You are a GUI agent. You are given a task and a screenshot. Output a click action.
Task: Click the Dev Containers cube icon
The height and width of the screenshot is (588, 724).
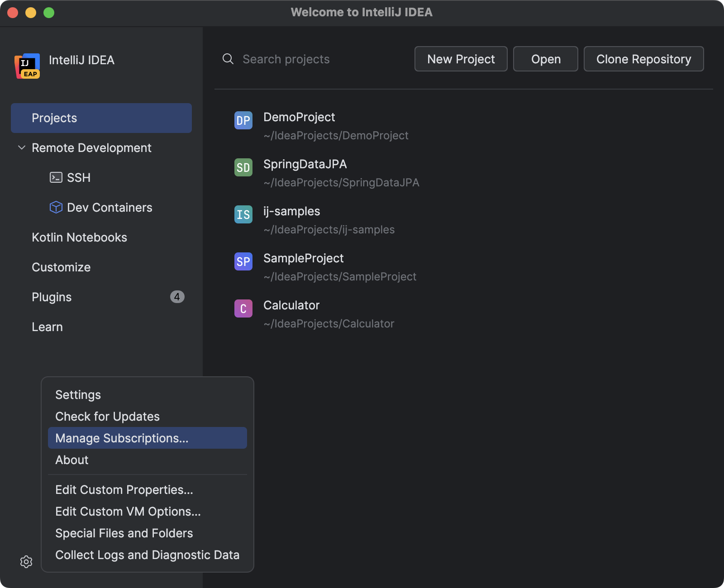pyautogui.click(x=55, y=207)
